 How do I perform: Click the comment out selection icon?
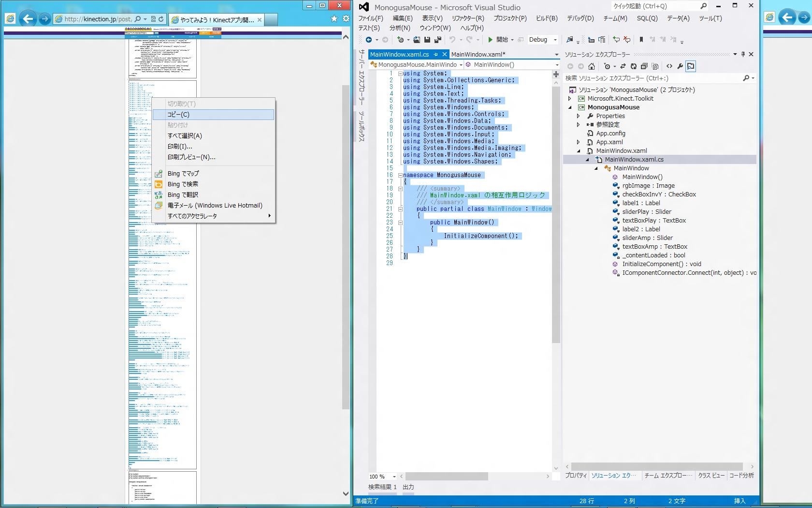(x=616, y=40)
